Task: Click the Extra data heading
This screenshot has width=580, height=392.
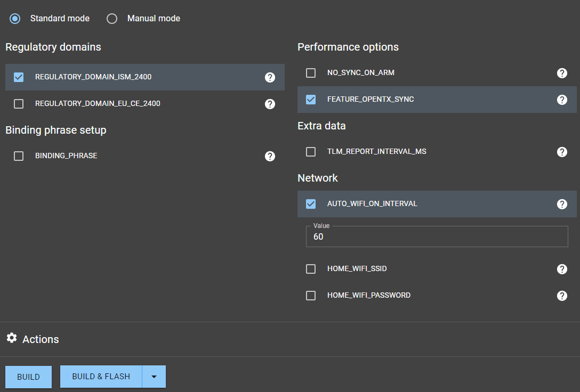Action: [x=321, y=126]
